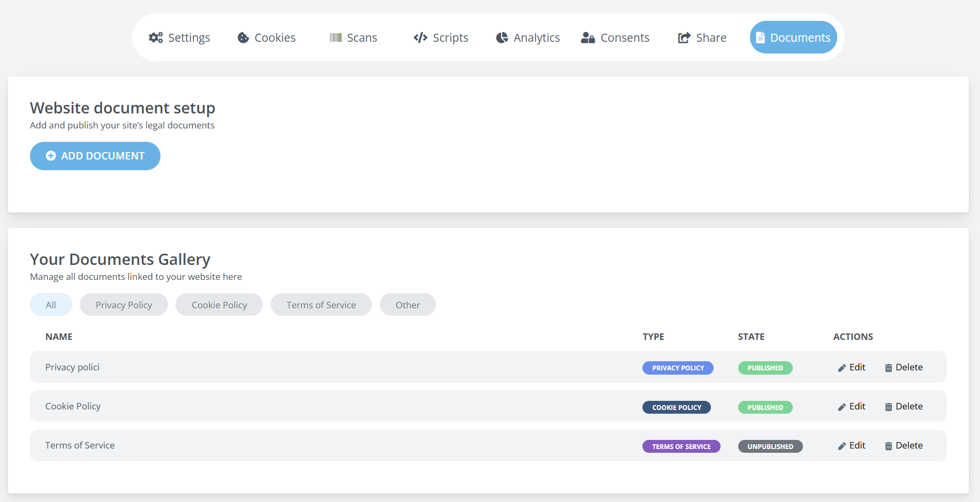Click the Scripts code icon
The width and height of the screenshot is (980, 502).
point(420,37)
